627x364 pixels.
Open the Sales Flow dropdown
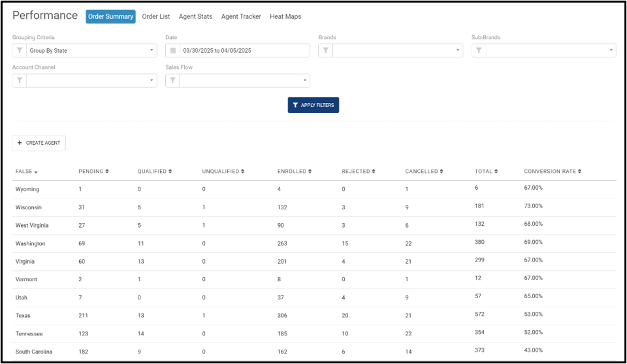tap(244, 81)
